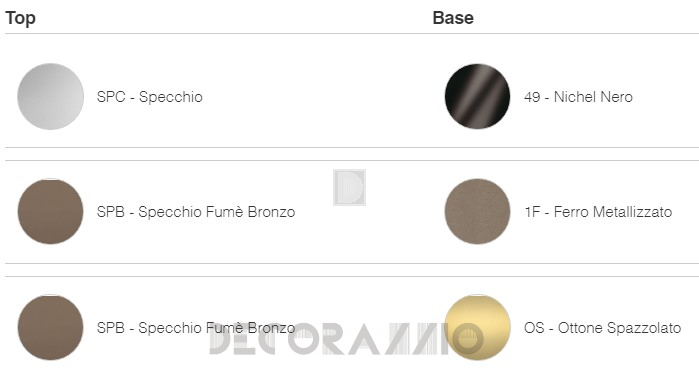
Task: Click the Decorazzio watermark wordmark
Action: pyautogui.click(x=347, y=339)
